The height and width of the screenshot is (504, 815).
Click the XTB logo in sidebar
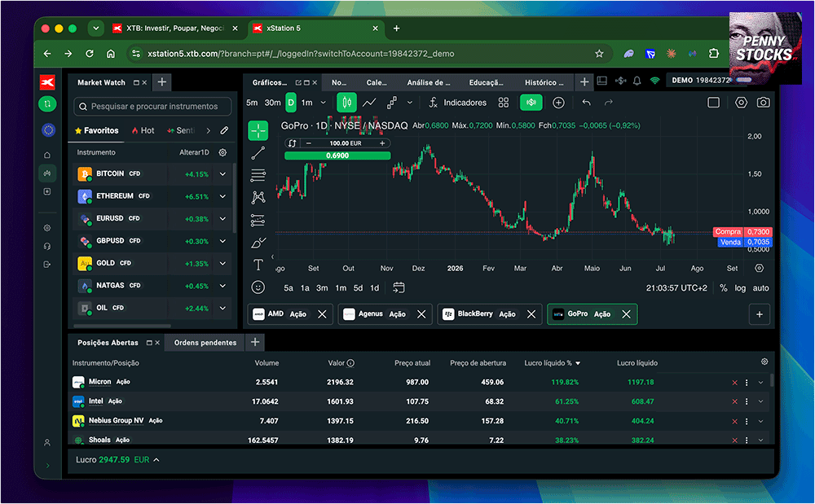(x=47, y=82)
